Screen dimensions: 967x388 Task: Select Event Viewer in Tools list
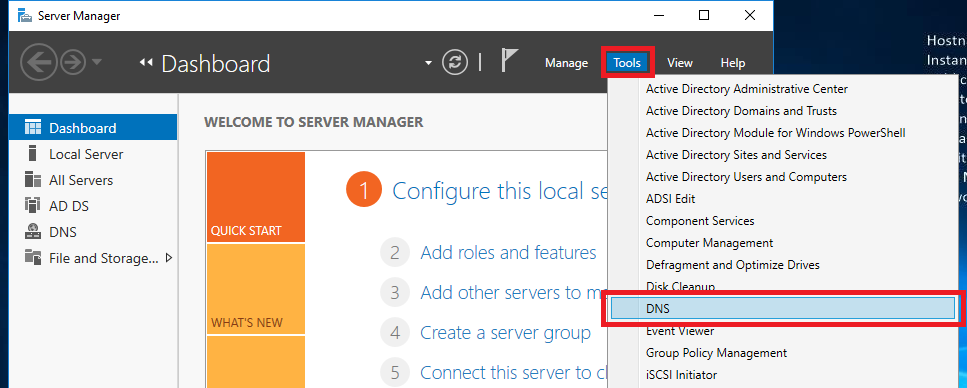pos(680,331)
